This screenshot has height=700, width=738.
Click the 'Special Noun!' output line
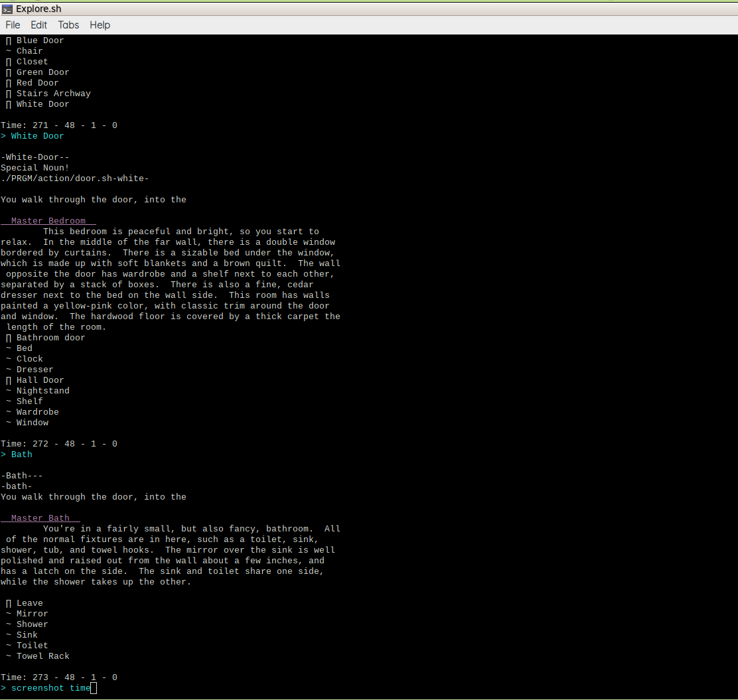click(x=35, y=168)
